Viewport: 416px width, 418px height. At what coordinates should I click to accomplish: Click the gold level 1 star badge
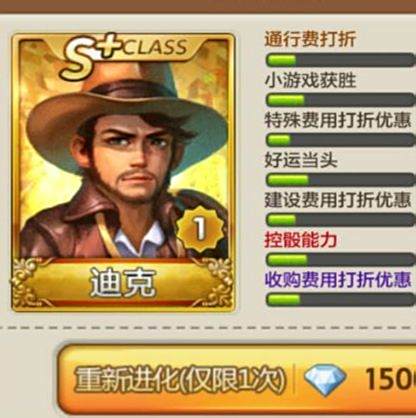pos(200,229)
